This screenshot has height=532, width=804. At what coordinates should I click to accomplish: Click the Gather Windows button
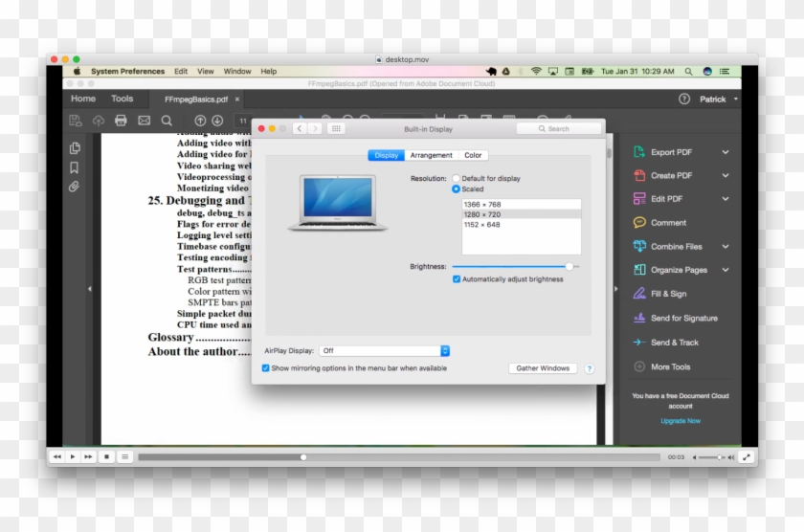[x=543, y=368]
